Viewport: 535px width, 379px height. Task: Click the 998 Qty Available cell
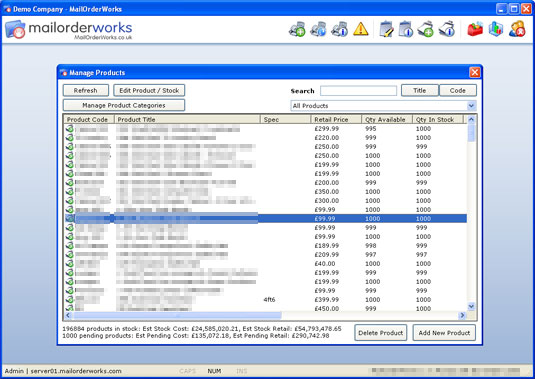(x=371, y=246)
